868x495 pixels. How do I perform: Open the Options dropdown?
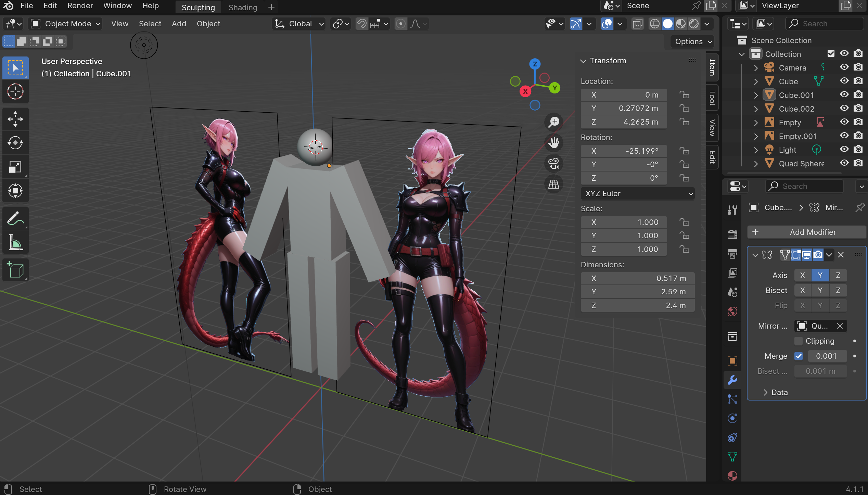[x=692, y=41]
